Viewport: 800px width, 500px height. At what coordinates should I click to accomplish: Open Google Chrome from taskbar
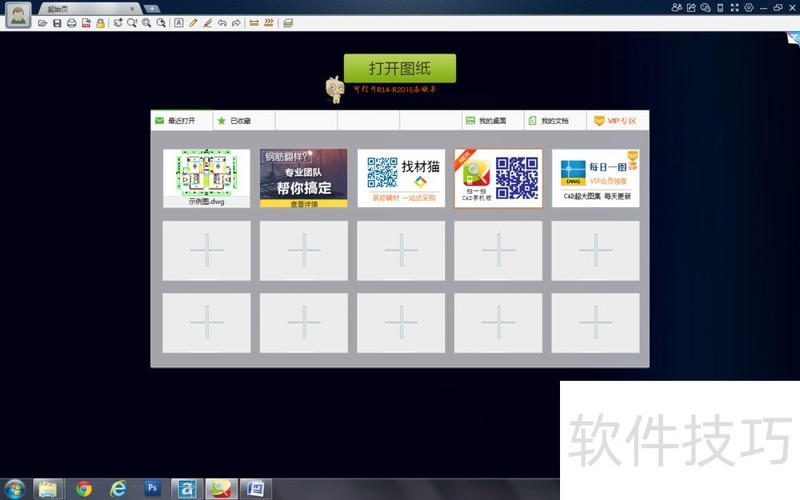tap(84, 489)
